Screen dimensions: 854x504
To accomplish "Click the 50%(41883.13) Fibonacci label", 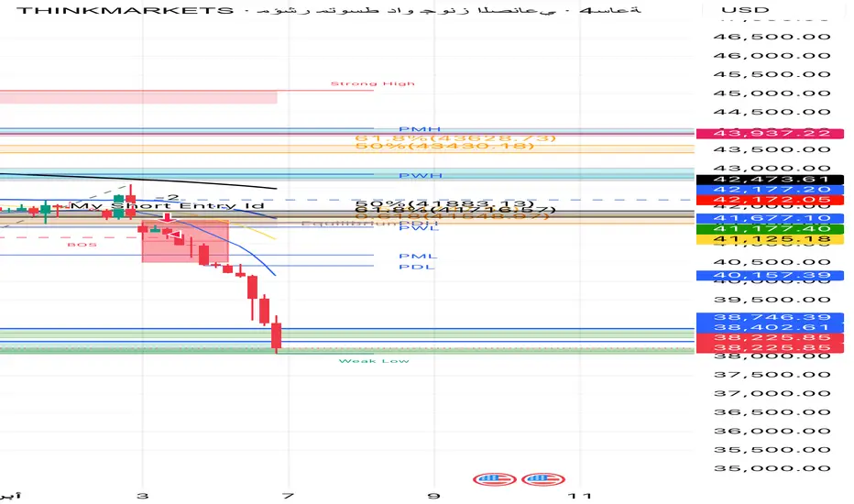I will click(x=444, y=203).
